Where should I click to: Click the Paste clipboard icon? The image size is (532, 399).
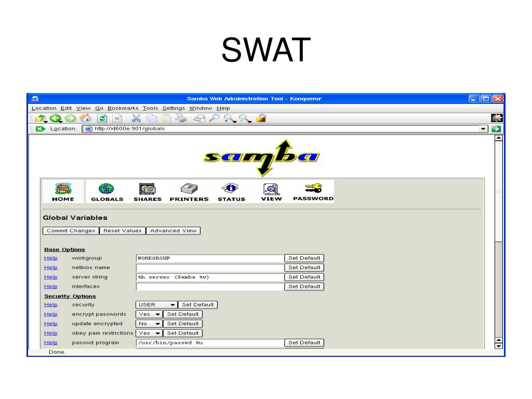(x=166, y=118)
